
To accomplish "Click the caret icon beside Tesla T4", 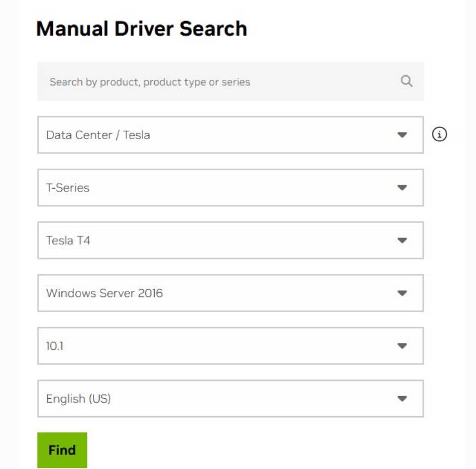I will pyautogui.click(x=402, y=240).
